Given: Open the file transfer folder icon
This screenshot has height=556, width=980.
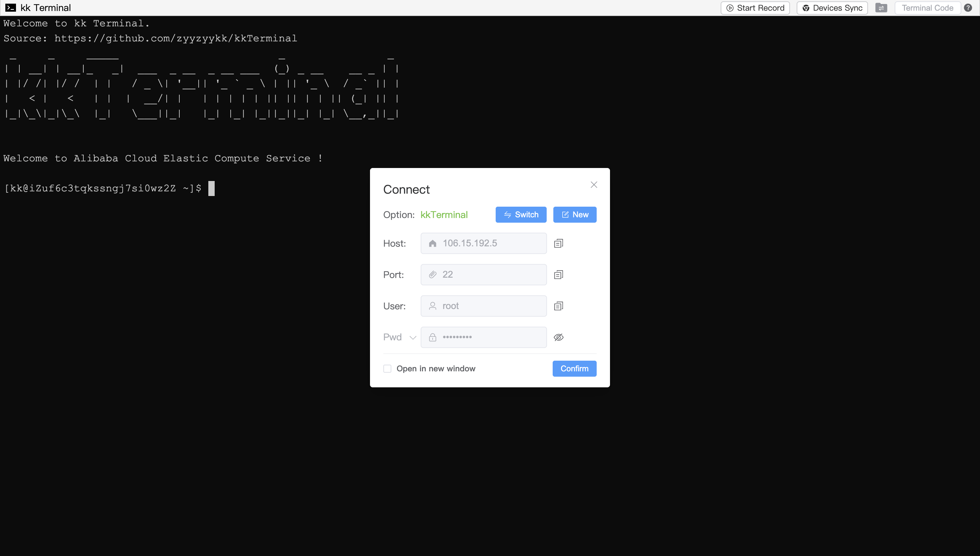Looking at the screenshot, I should (x=881, y=8).
